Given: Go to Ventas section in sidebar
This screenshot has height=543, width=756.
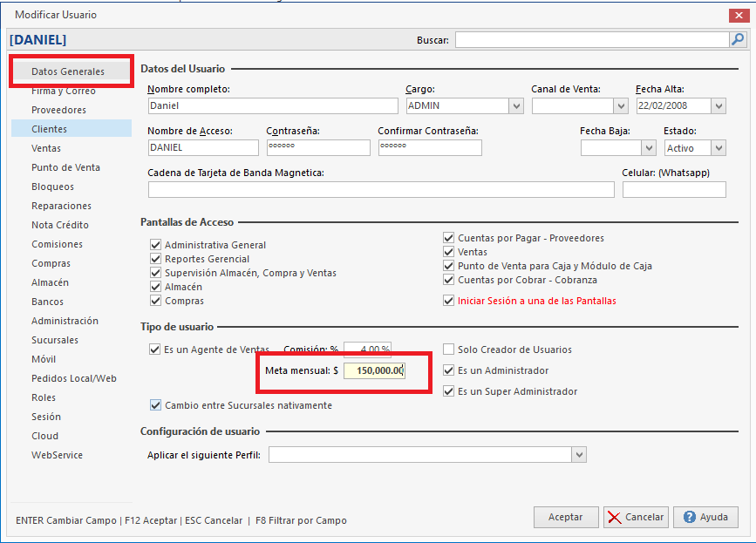Looking at the screenshot, I should [x=72, y=148].
